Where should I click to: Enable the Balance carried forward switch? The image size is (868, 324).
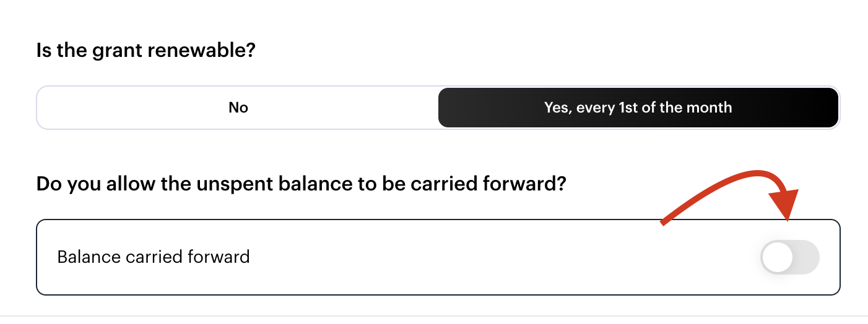point(790,257)
